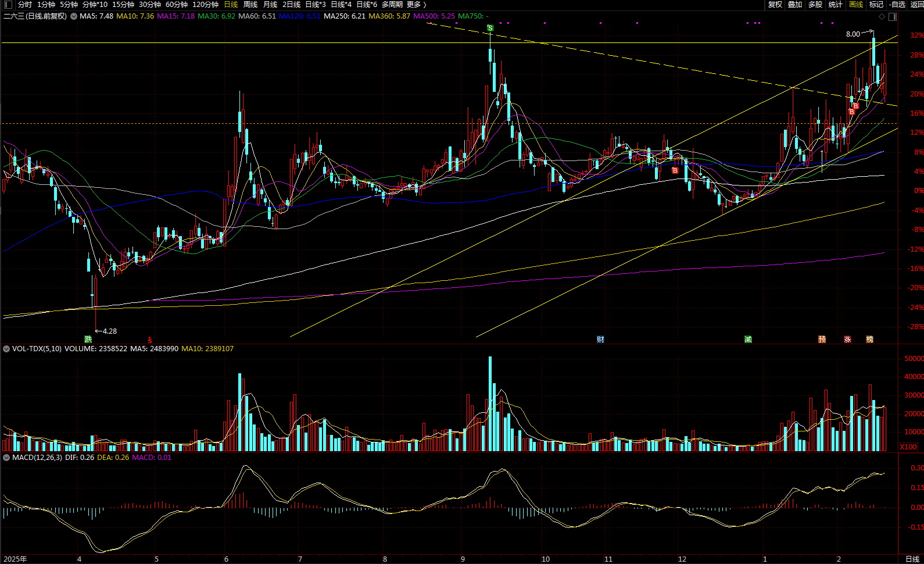Select the 5分钟 timeframe
The height and width of the screenshot is (564, 924).
point(69,5)
